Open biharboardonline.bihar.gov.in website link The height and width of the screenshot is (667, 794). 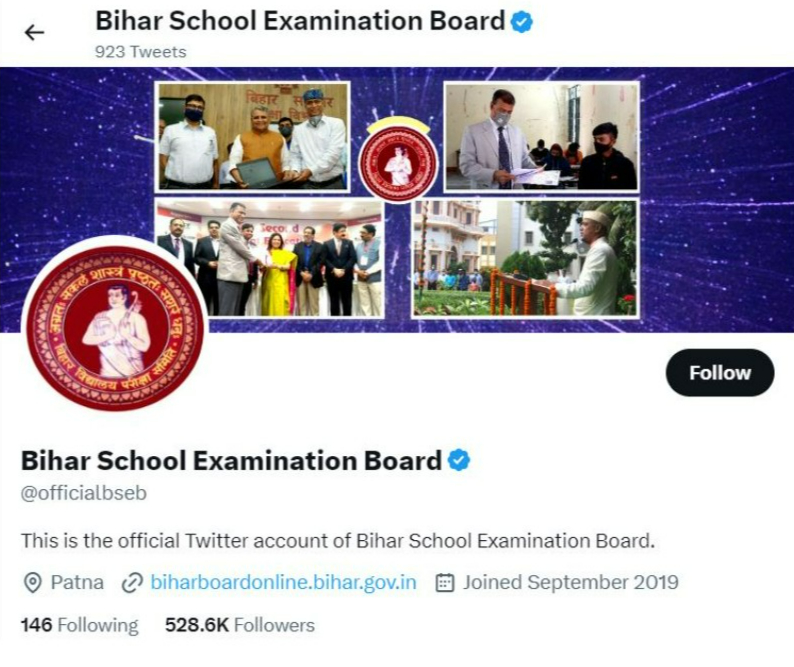pos(284,582)
